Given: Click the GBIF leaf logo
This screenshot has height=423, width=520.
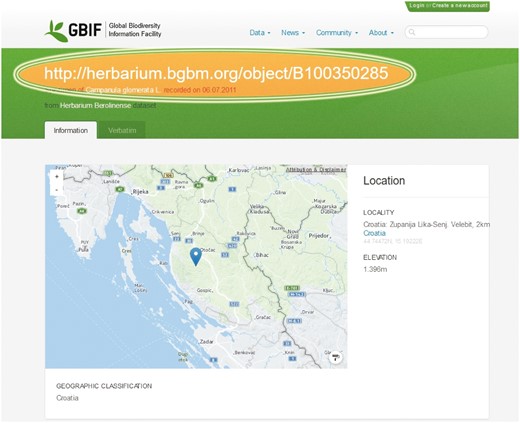Looking at the screenshot, I should coord(56,31).
